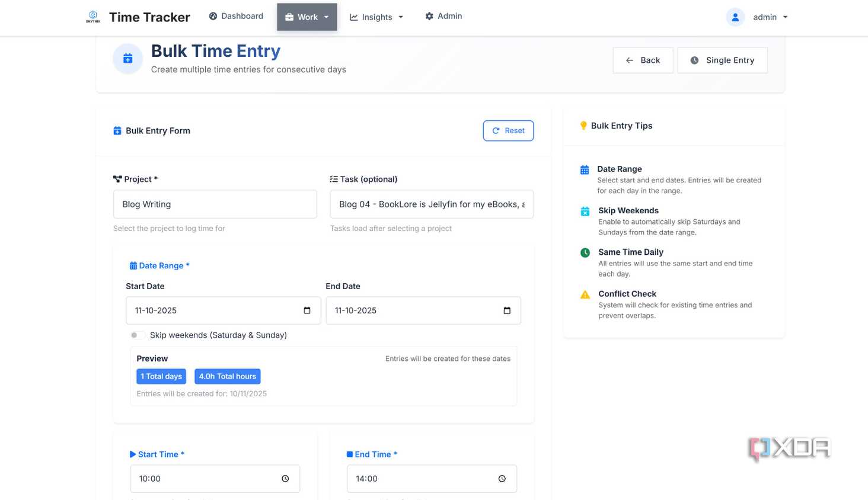
Task: Click the Start Date field 11-10-2025
Action: pos(224,310)
